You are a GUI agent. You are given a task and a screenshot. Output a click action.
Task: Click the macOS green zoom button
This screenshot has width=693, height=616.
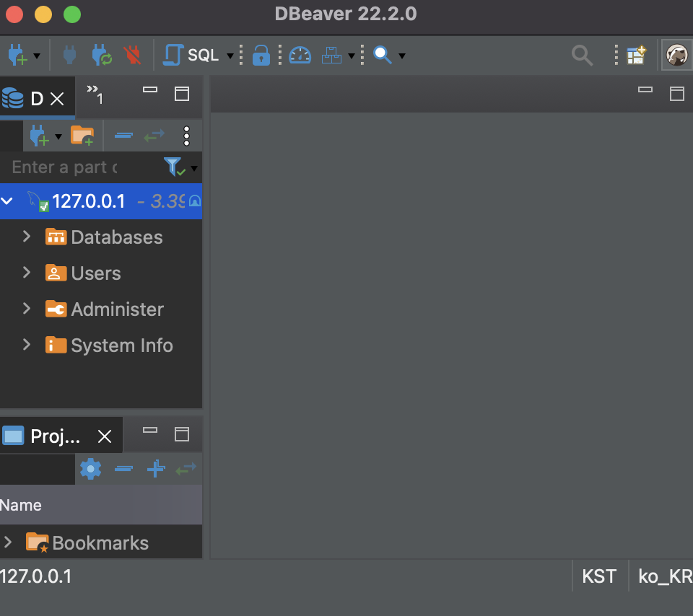72,14
